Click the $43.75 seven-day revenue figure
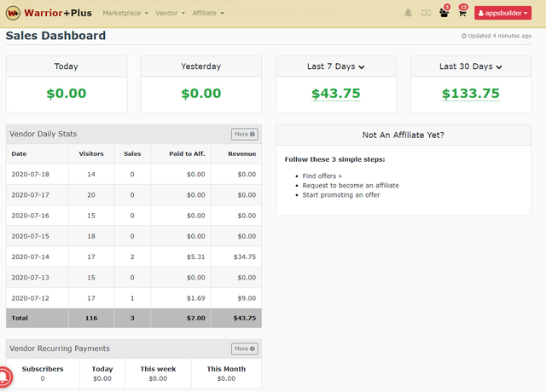 tap(336, 94)
